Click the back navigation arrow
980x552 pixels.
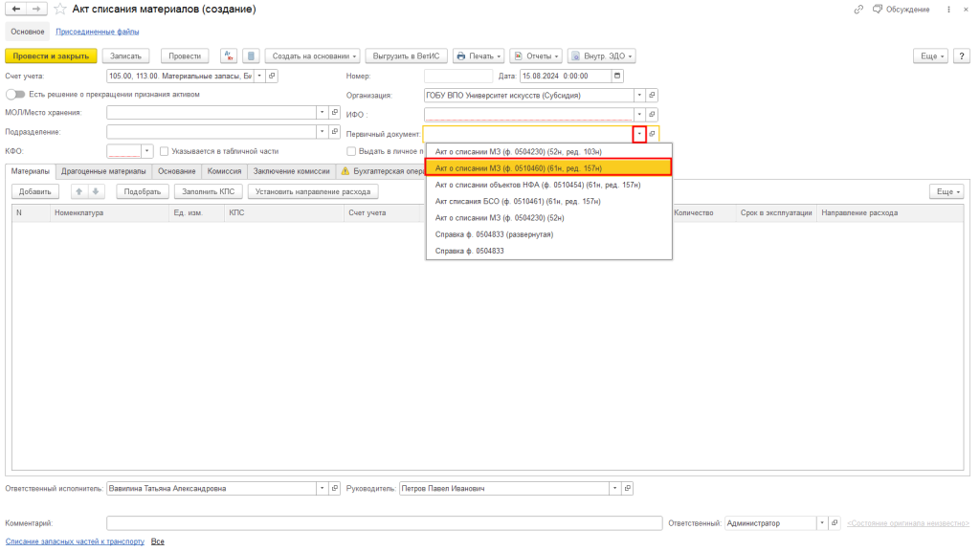[x=15, y=9]
